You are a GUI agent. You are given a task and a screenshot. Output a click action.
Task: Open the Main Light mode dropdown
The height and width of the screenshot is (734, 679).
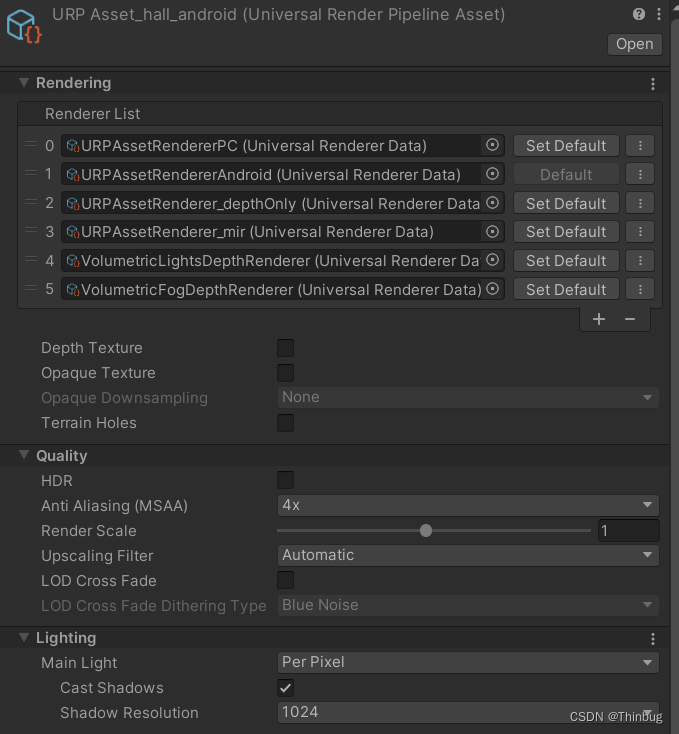468,662
